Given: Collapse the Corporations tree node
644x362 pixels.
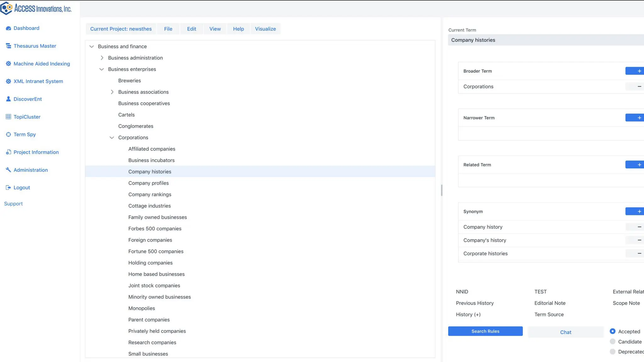Looking at the screenshot, I should [x=112, y=138].
